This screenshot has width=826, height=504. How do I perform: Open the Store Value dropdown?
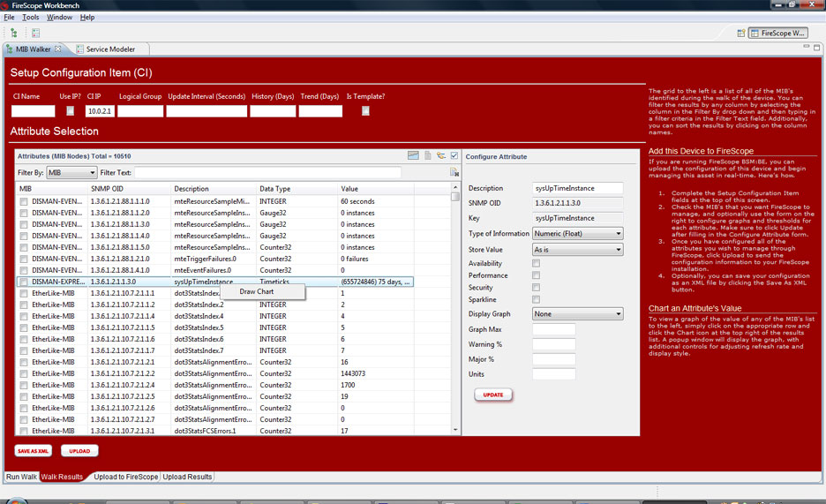(x=578, y=250)
